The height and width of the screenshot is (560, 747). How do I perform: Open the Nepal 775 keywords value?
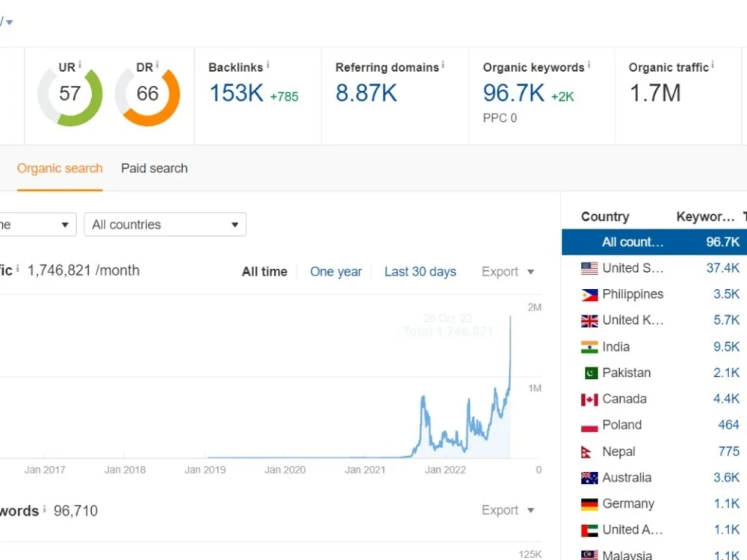(x=729, y=452)
